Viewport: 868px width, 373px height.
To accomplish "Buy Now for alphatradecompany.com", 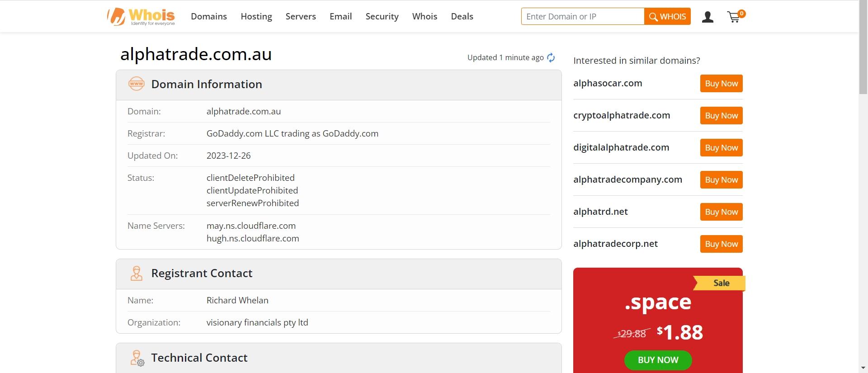I will [x=721, y=180].
